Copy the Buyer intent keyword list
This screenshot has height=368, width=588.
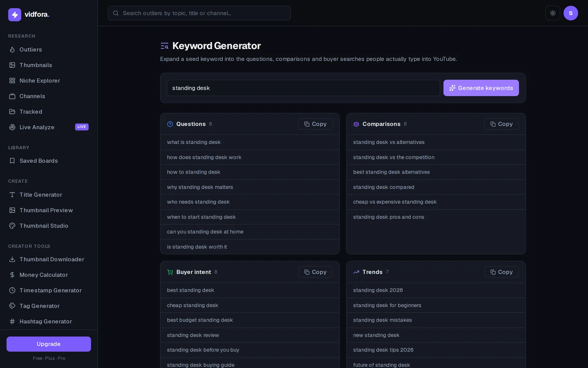click(315, 272)
